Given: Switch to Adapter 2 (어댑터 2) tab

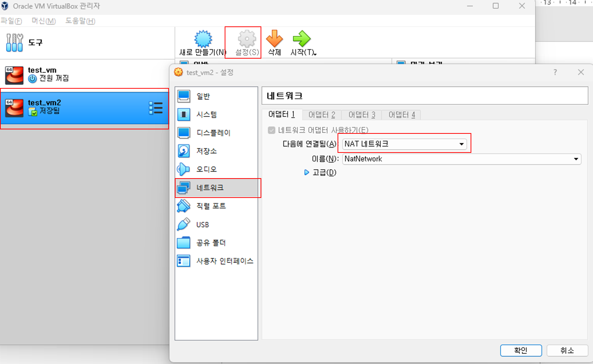Looking at the screenshot, I should pyautogui.click(x=322, y=115).
